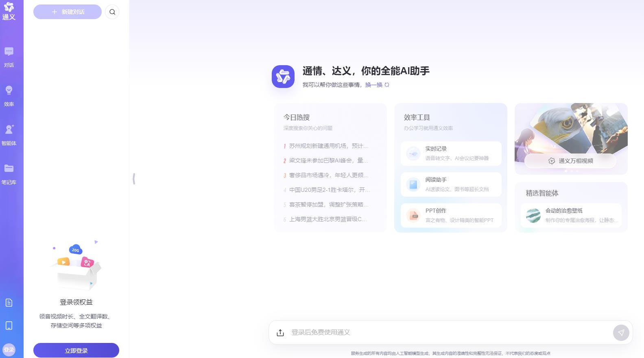Open 会动的治愈壁纸 agent card
This screenshot has height=358, width=644.
point(571,215)
